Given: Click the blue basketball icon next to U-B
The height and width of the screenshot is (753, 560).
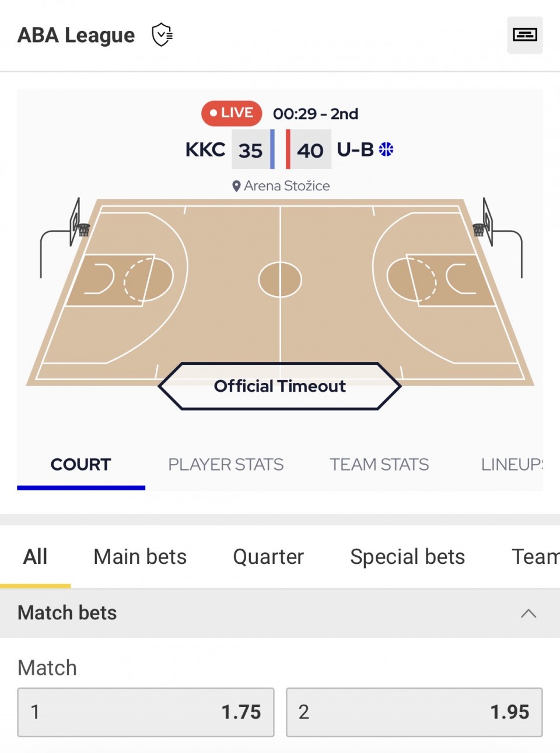Looking at the screenshot, I should (x=386, y=149).
